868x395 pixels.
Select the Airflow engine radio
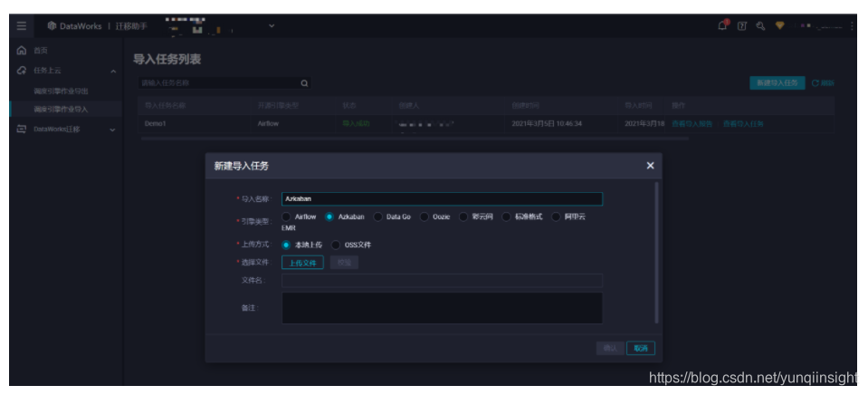286,217
